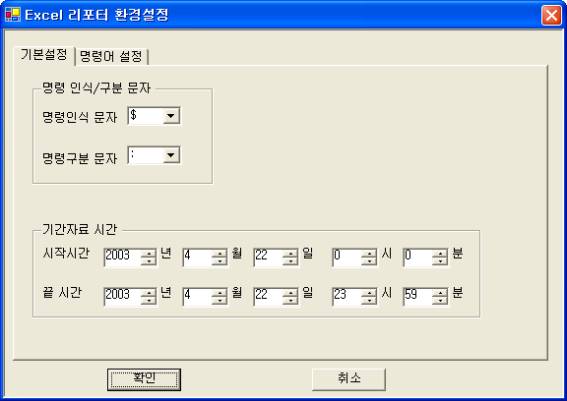Switch to the 명령어 설정 tab
The width and height of the screenshot is (567, 401).
111,56
